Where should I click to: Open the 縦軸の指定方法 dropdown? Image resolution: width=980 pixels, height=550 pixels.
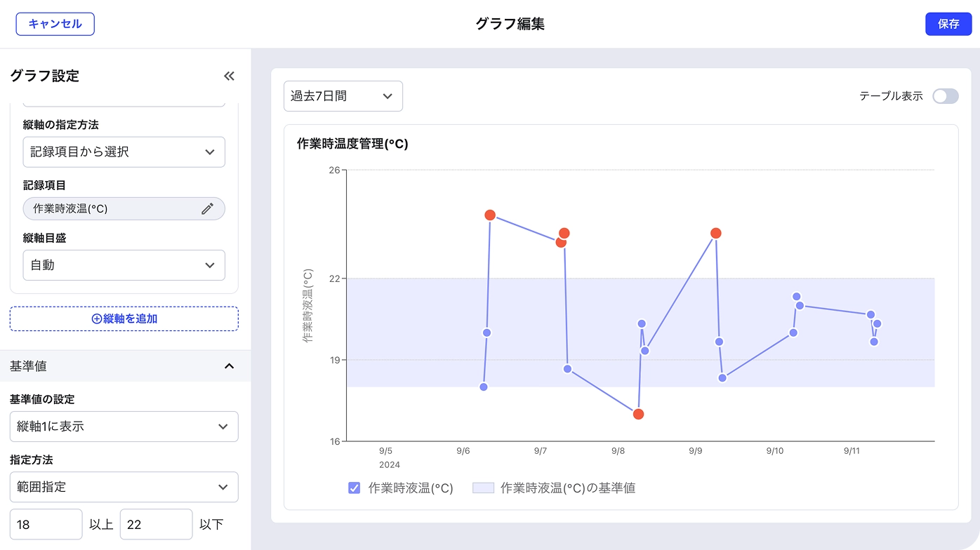[x=124, y=152]
